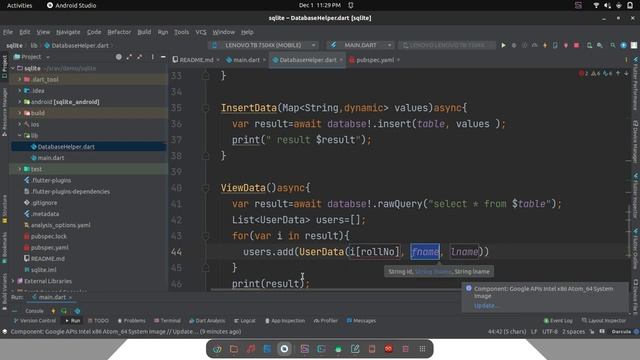Viewport: 640px width, 360px height.
Task: Click the green hot restart icon in Run console
Action: 64,311
